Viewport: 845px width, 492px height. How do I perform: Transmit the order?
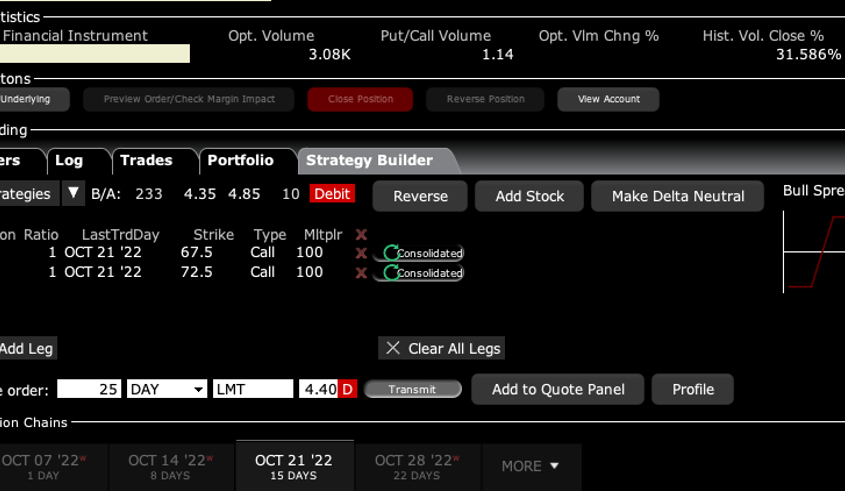[x=413, y=389]
